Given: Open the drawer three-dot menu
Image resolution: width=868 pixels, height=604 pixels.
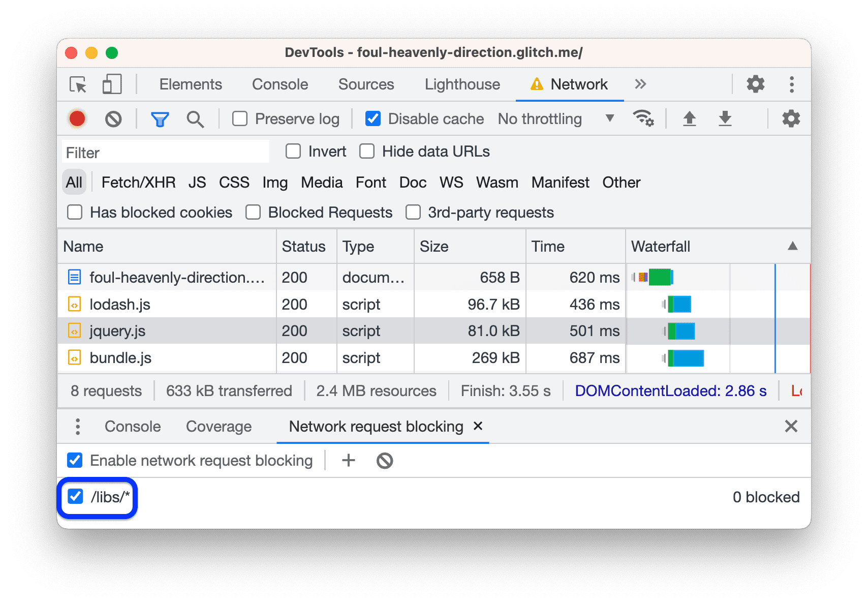Looking at the screenshot, I should (78, 427).
